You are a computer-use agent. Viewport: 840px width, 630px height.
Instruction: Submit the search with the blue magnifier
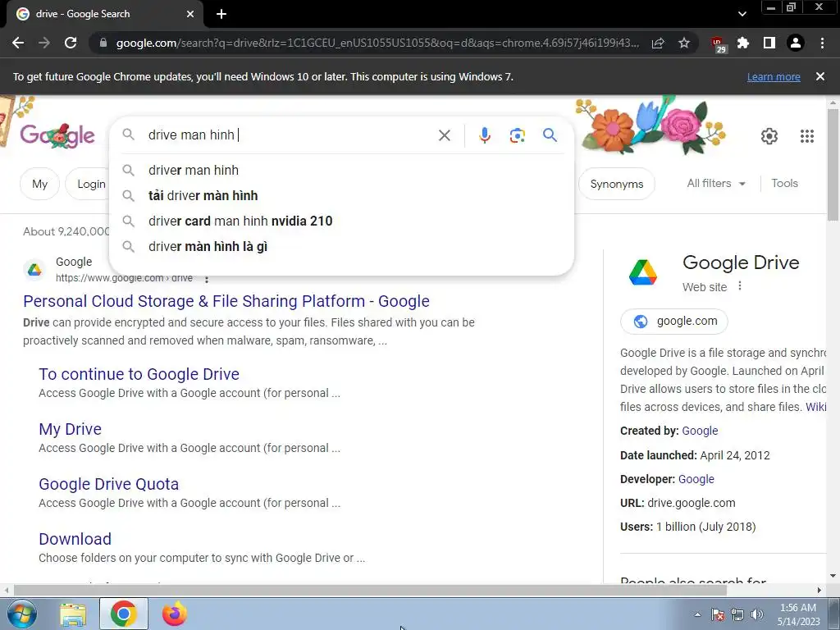coord(550,135)
